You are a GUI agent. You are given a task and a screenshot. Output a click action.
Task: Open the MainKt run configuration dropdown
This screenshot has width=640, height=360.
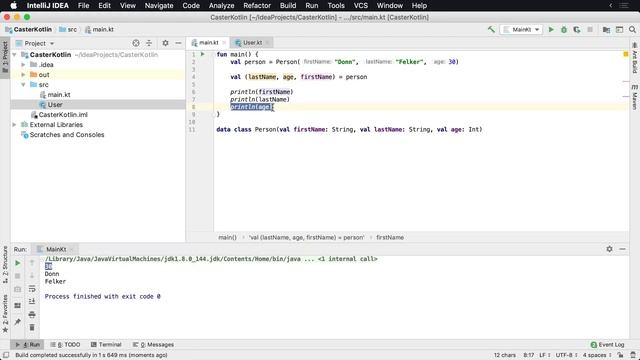522,29
